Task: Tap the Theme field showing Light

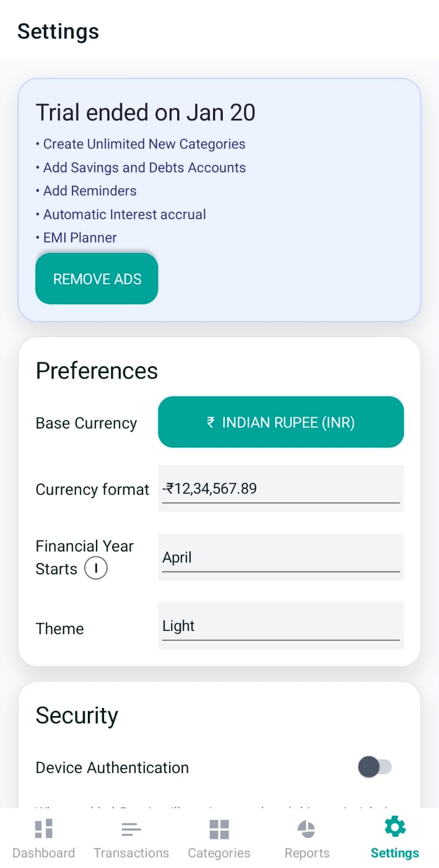Action: click(280, 626)
